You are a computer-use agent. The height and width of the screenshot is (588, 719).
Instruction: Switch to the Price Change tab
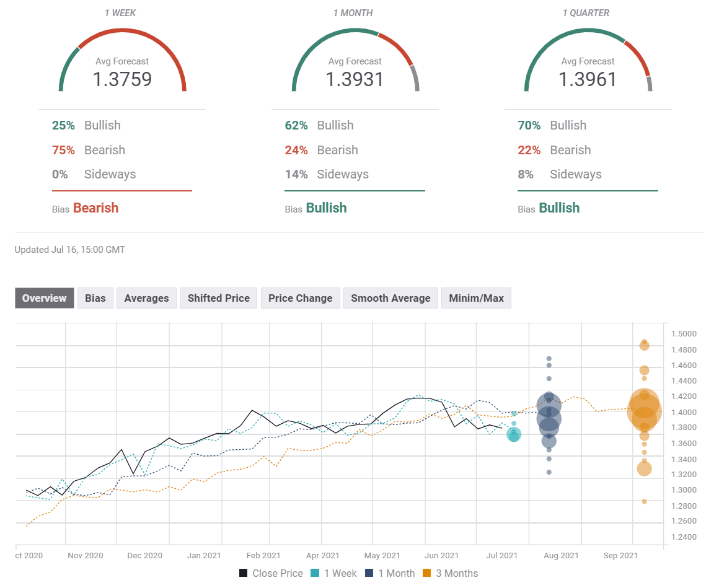coord(300,298)
